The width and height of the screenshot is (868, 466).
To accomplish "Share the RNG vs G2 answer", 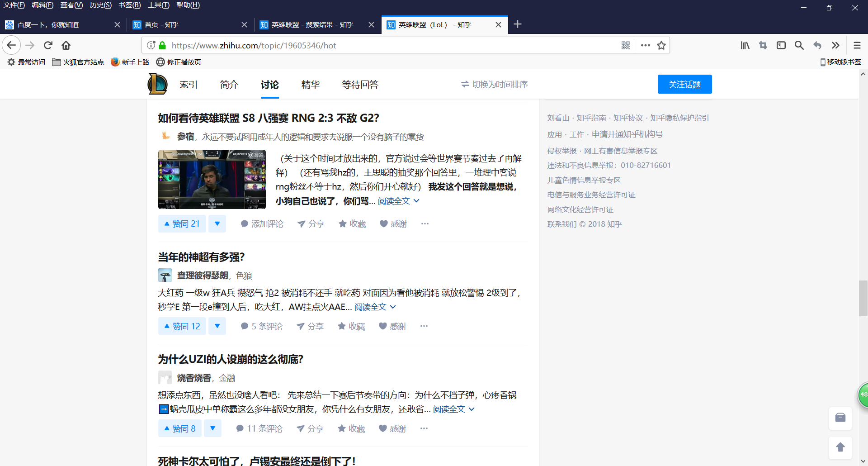I will [311, 223].
